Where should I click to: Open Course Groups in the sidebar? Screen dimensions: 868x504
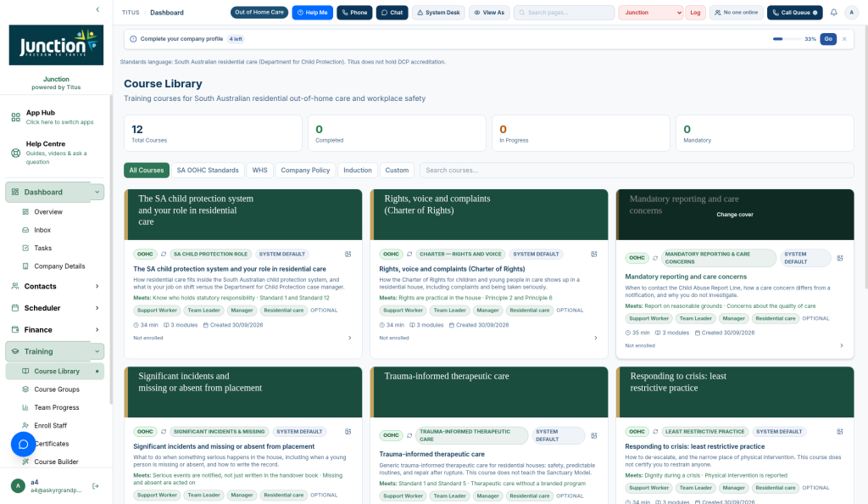tap(55, 389)
